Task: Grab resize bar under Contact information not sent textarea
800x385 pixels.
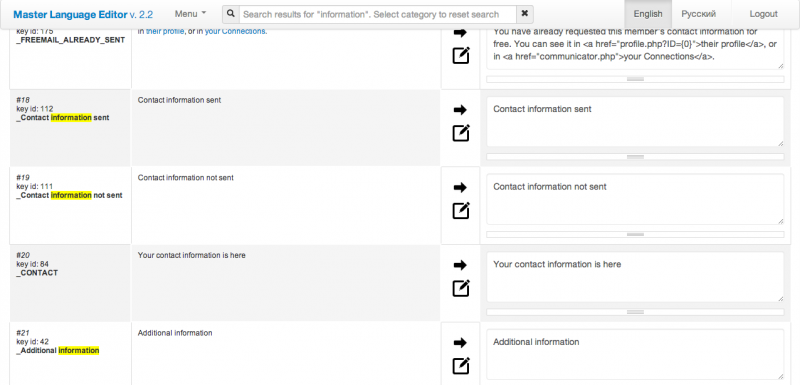Action: (x=635, y=235)
